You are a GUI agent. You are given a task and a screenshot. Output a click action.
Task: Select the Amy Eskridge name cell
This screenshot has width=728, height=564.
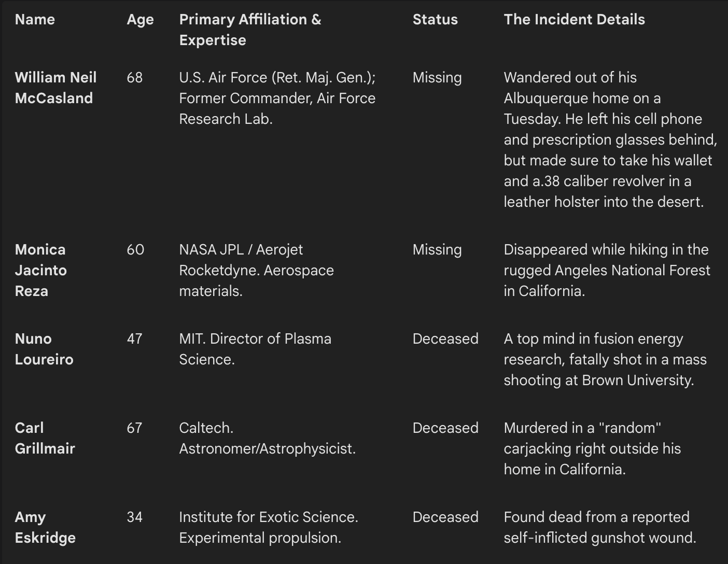point(45,527)
